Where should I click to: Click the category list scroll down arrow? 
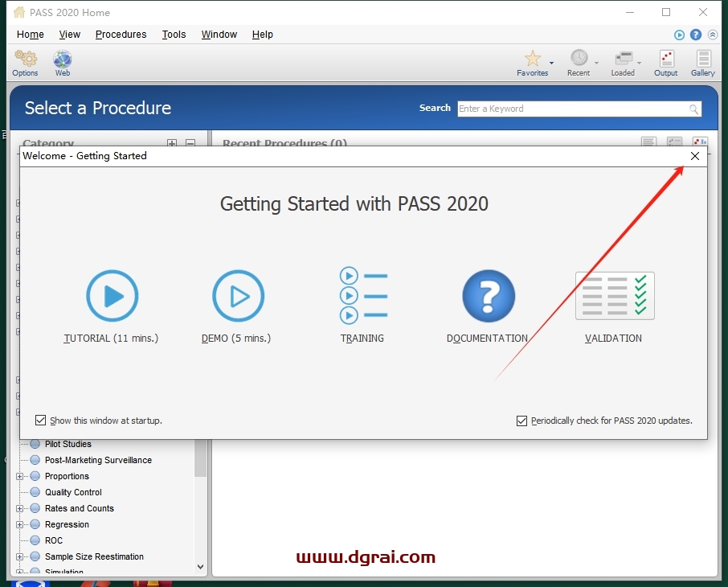click(x=201, y=567)
